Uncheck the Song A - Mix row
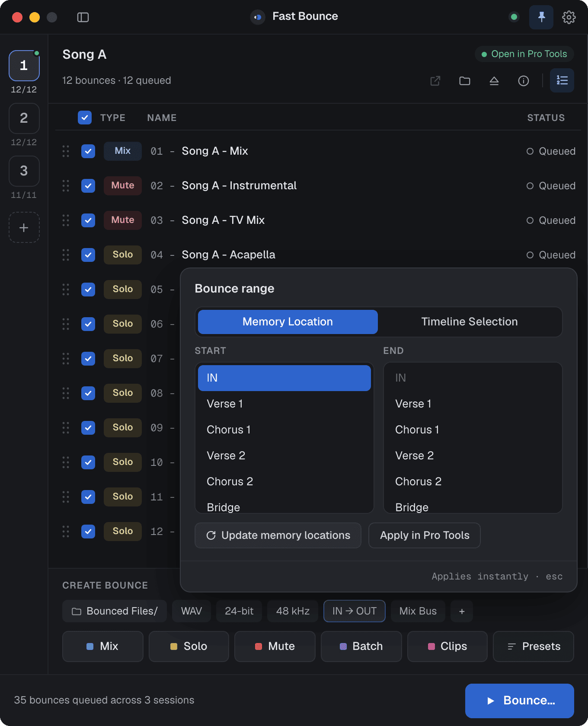 88,151
